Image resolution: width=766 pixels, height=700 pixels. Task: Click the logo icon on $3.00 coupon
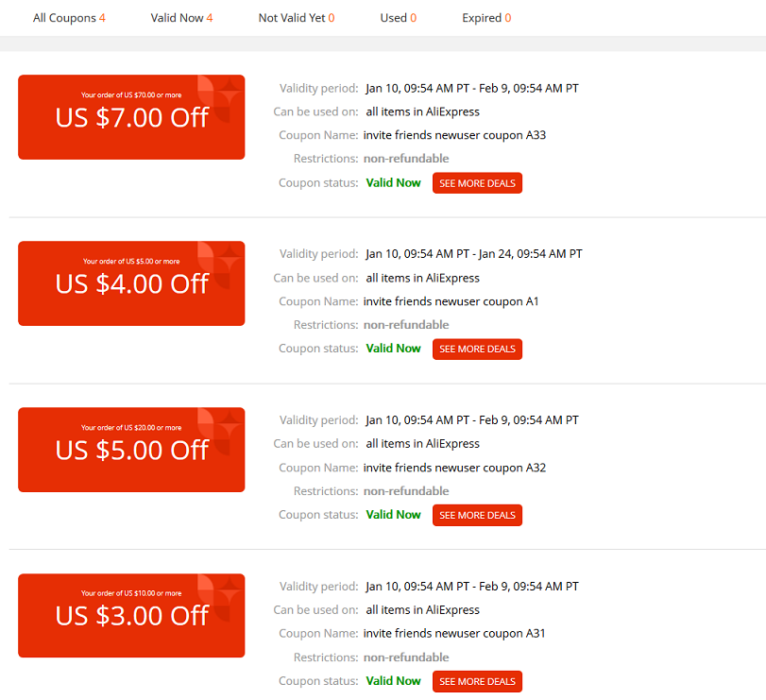[220, 597]
